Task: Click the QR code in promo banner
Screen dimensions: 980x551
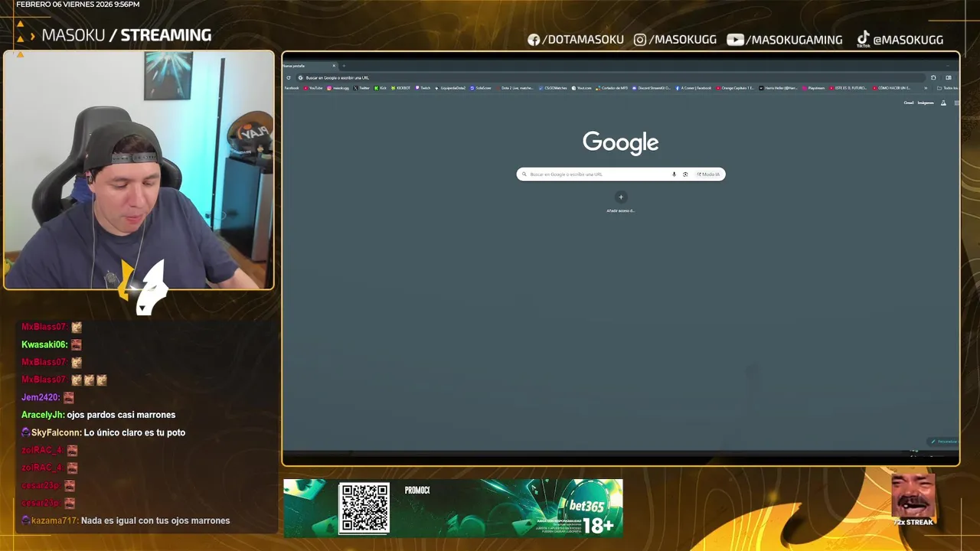Action: tap(364, 508)
